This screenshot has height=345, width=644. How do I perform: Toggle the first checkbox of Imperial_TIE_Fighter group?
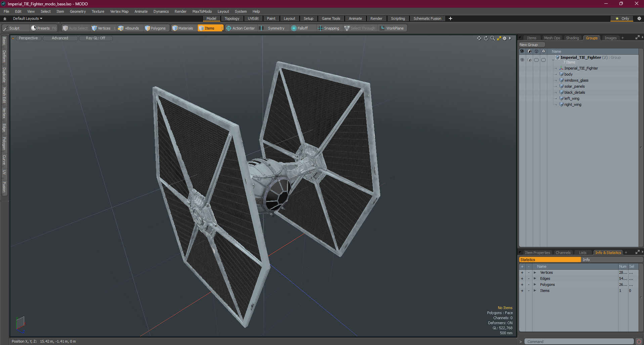tap(536, 60)
